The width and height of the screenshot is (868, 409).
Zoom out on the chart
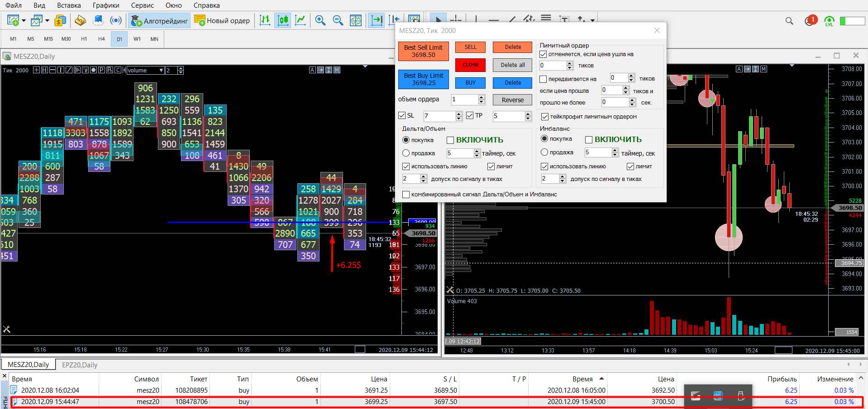coord(338,20)
